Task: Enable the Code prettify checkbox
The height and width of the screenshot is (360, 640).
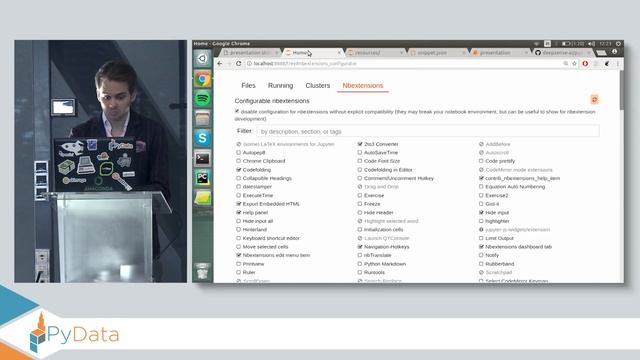Action: pyautogui.click(x=481, y=161)
